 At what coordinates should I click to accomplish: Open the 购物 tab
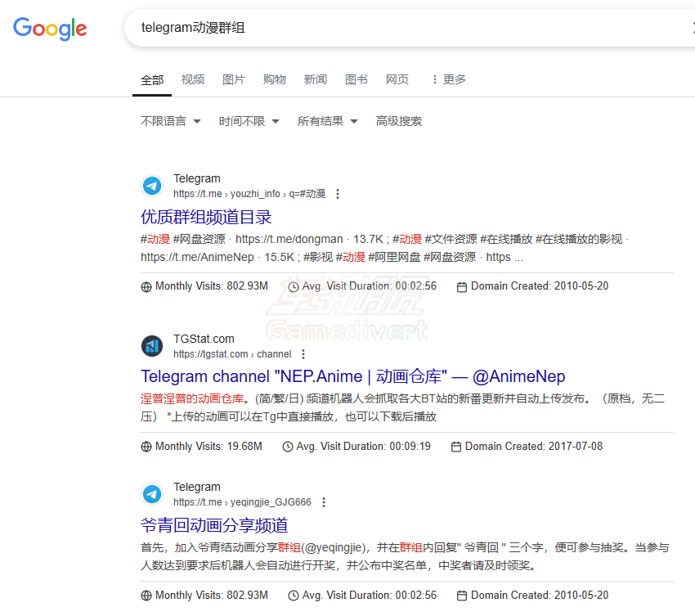[275, 79]
